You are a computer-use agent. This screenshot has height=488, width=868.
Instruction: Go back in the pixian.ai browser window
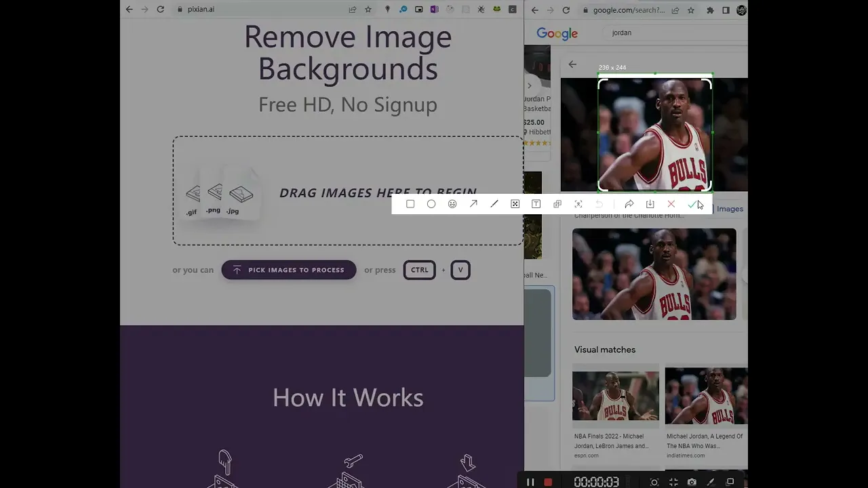pyautogui.click(x=130, y=9)
